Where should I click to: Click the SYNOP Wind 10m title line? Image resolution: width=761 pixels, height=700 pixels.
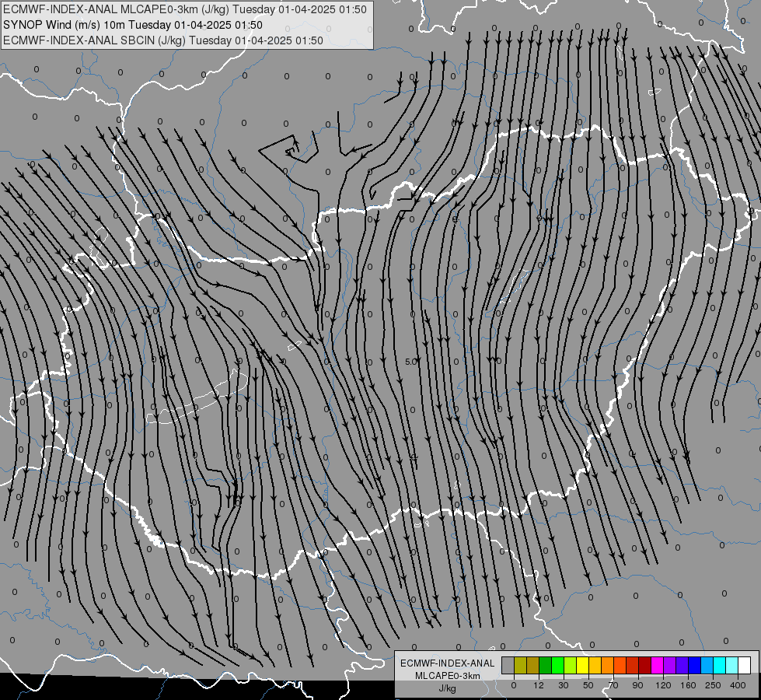coord(132,25)
